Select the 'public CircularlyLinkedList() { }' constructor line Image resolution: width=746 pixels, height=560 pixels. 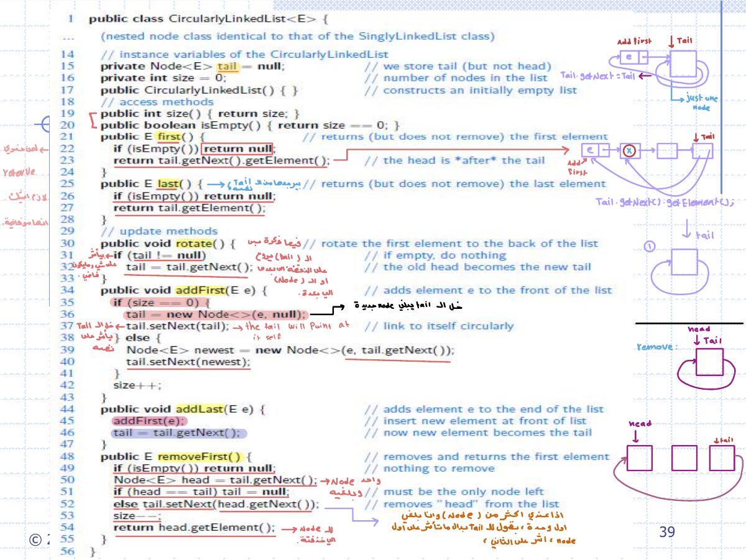coord(200,90)
